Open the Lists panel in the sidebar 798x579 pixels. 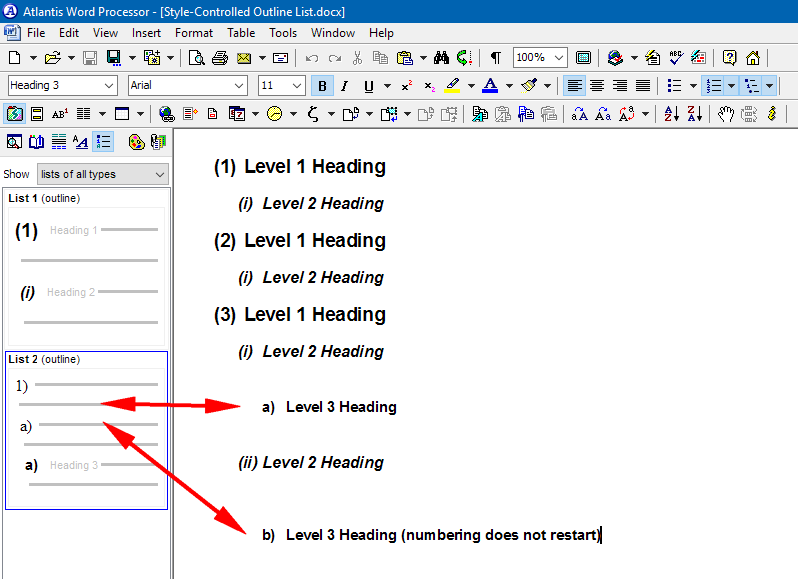[x=103, y=142]
